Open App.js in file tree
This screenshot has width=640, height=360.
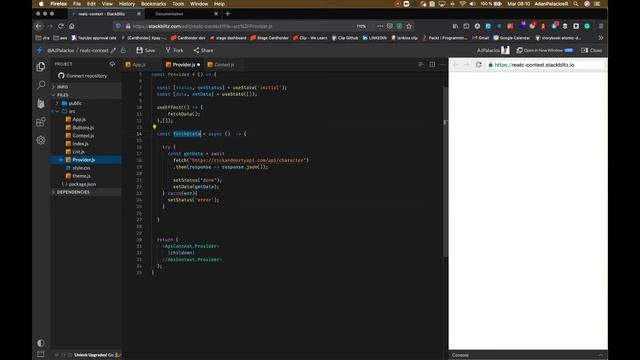(x=79, y=119)
